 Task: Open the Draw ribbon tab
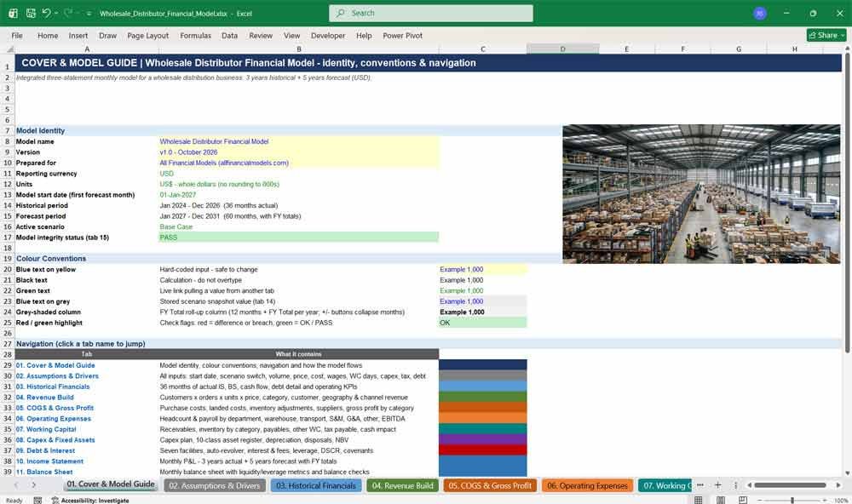107,35
